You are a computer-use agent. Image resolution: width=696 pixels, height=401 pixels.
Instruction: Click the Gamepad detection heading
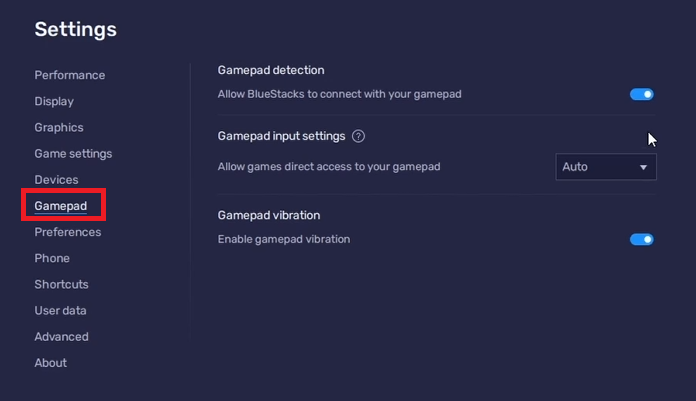(271, 70)
